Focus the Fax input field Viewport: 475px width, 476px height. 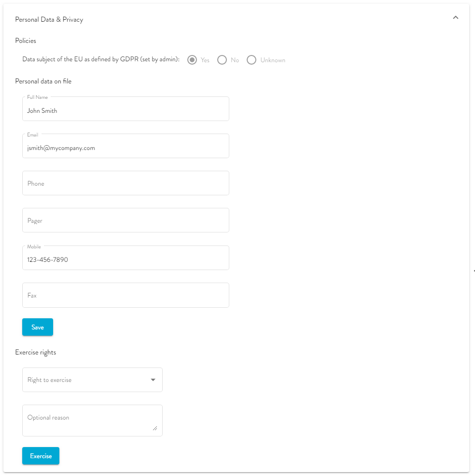[126, 295]
